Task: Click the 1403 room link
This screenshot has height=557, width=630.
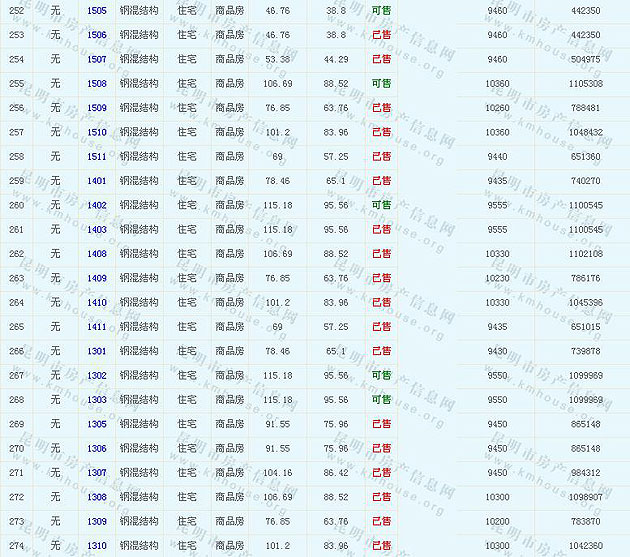Action: tap(97, 230)
